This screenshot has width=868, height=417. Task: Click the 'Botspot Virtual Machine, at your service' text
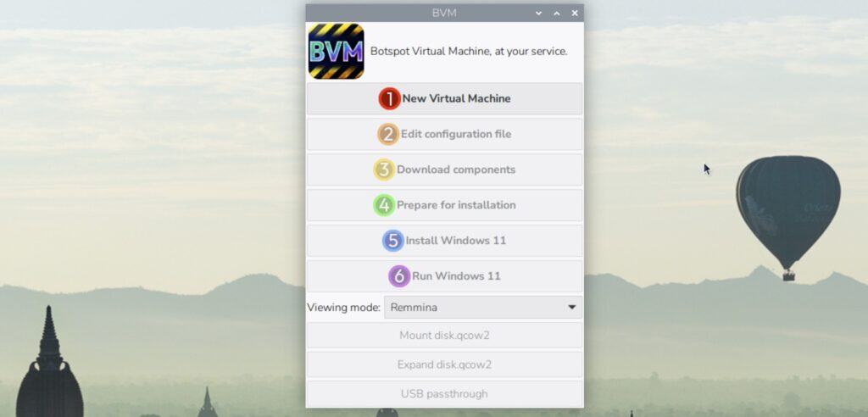pyautogui.click(x=469, y=51)
